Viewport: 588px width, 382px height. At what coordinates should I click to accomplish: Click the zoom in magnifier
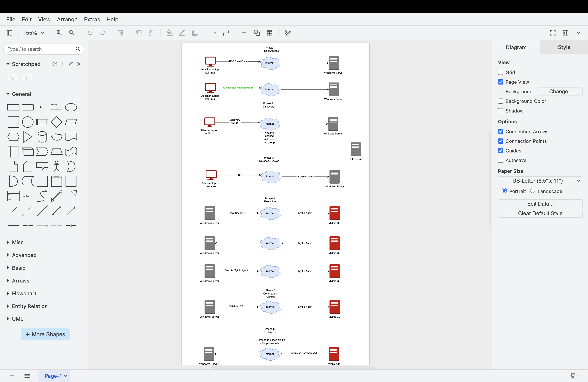[59, 33]
